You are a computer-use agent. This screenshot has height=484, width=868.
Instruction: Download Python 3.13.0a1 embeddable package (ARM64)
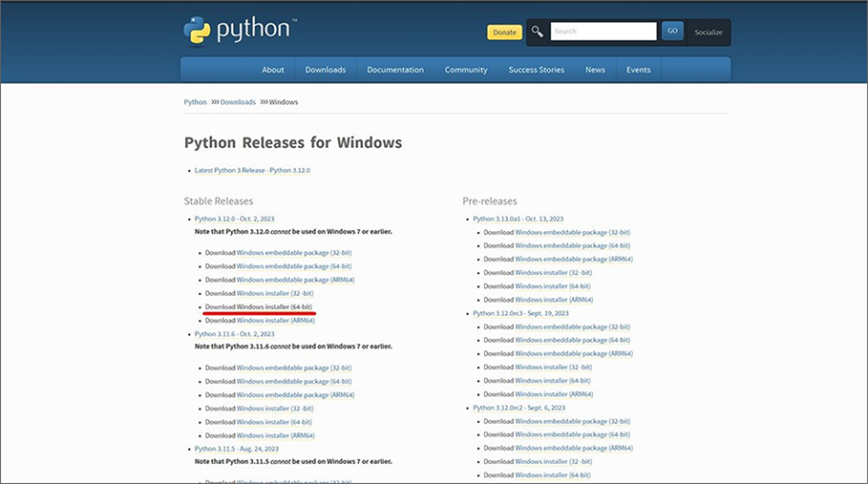pyautogui.click(x=574, y=259)
